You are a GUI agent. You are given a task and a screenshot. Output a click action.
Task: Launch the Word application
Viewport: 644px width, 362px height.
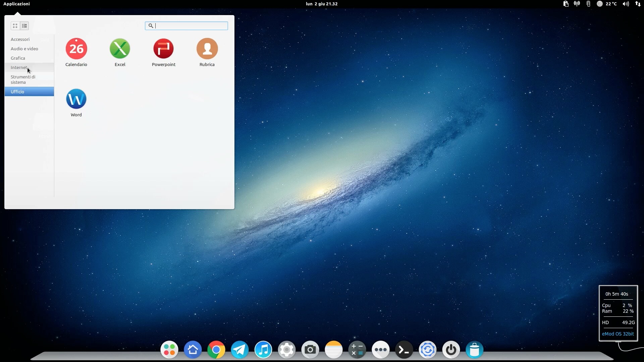pos(76,103)
